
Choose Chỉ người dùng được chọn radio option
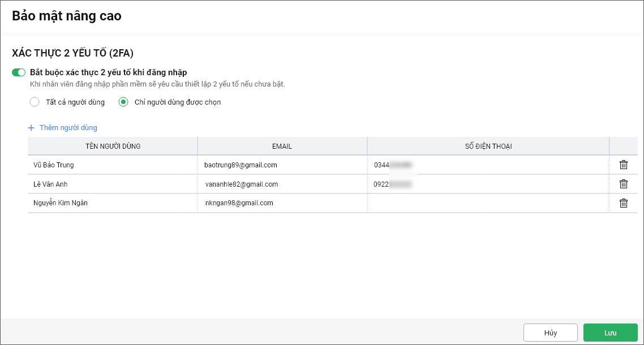click(x=123, y=102)
